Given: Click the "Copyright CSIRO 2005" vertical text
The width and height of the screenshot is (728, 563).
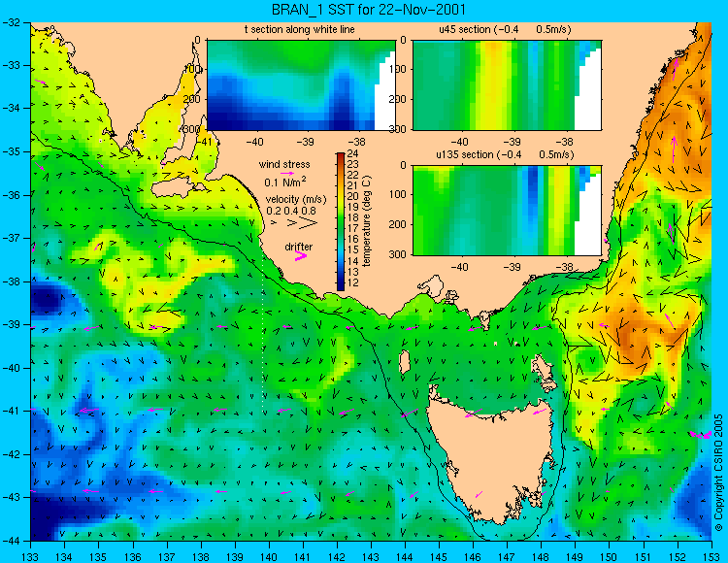Looking at the screenshot, I should point(718,474).
